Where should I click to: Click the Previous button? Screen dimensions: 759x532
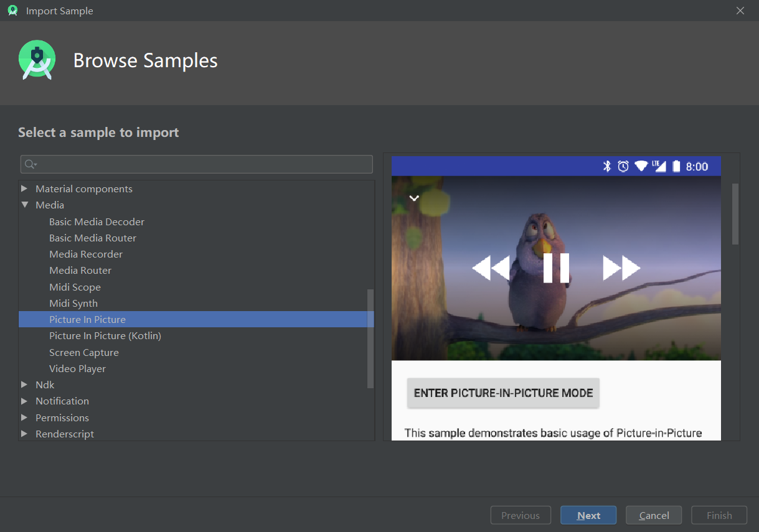point(521,515)
